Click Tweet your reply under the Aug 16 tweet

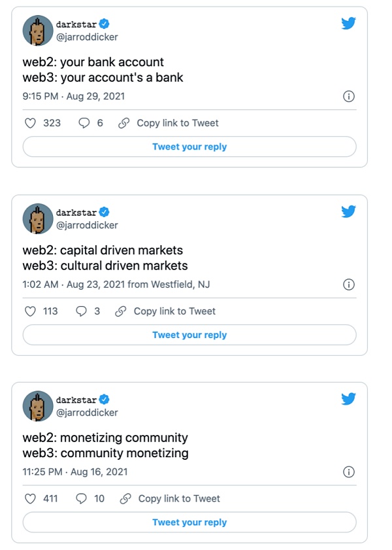(x=189, y=523)
